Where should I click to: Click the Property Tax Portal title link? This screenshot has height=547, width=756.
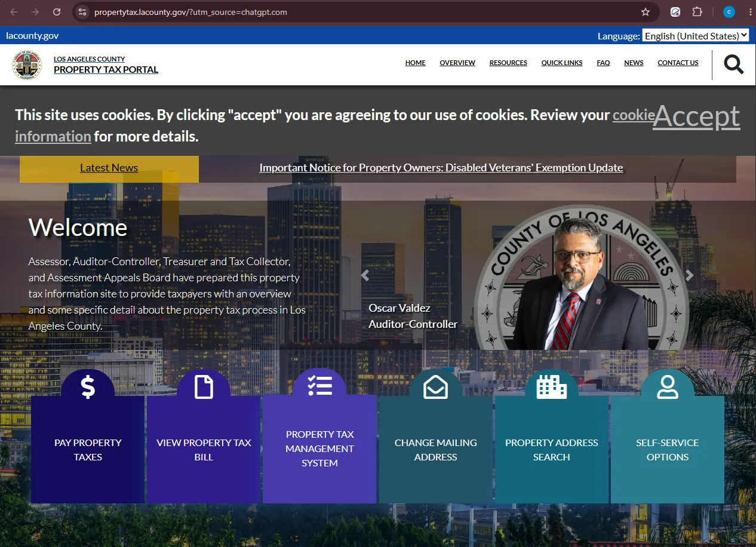(106, 69)
